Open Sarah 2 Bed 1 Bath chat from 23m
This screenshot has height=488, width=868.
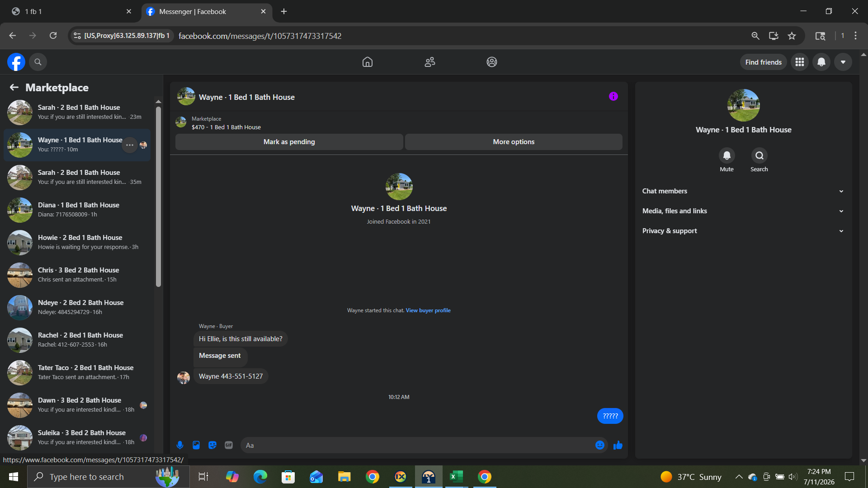(x=77, y=113)
